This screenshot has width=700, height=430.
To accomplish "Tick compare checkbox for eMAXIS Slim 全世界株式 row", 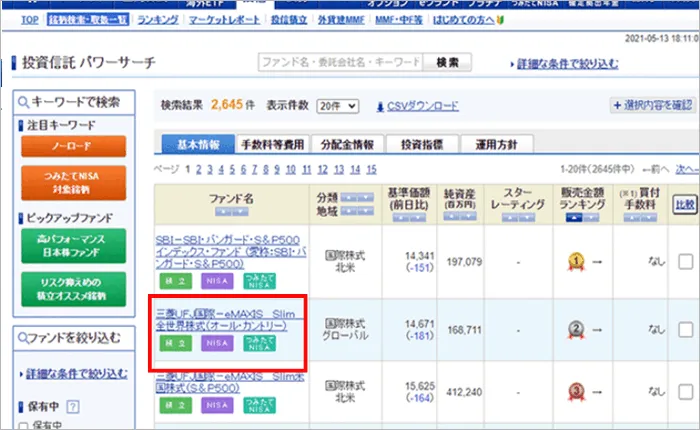I will click(685, 330).
